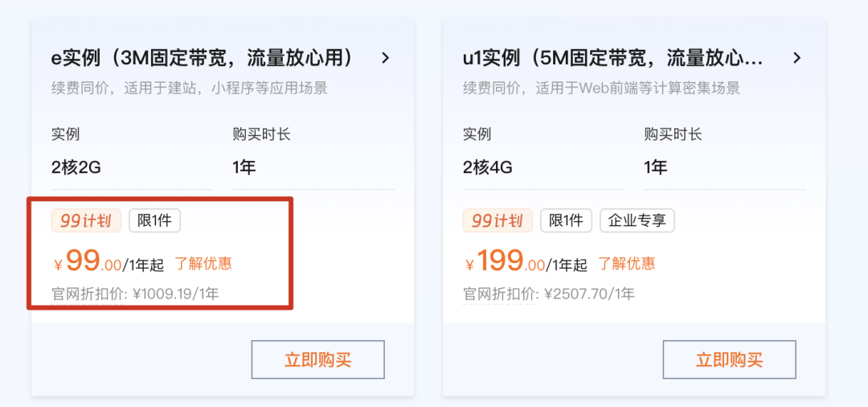Click 限1件 tag on u1实例 card
The width and height of the screenshot is (868, 407).
tap(567, 221)
